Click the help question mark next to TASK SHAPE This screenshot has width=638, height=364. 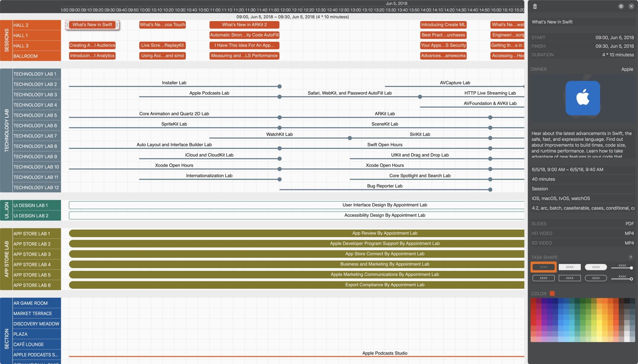pos(631,258)
